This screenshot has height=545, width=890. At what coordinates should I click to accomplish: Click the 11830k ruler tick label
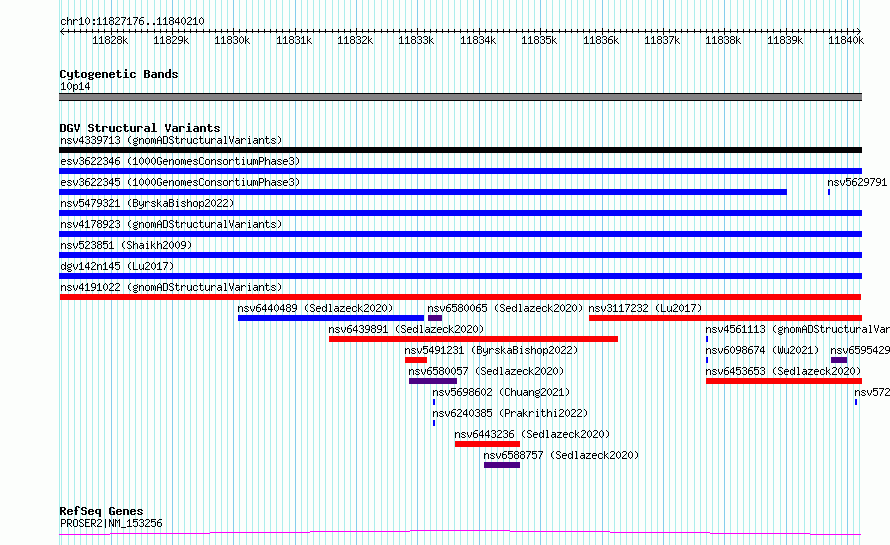click(232, 40)
